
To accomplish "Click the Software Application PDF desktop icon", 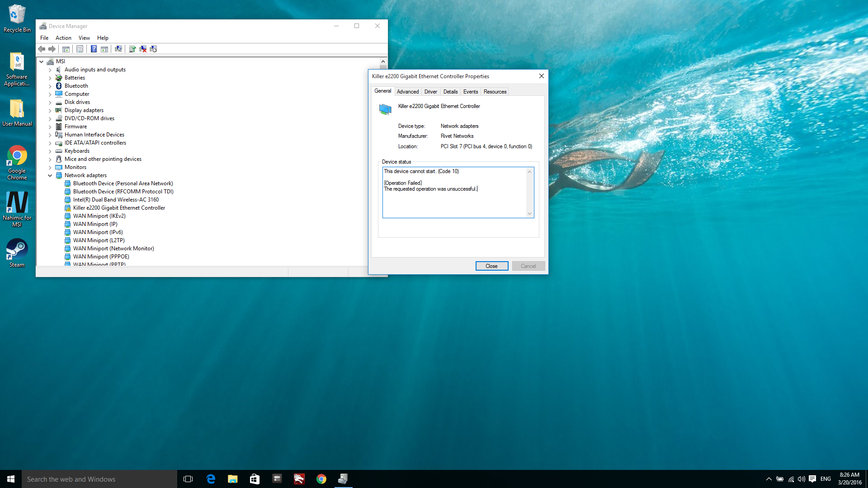I will tap(17, 69).
